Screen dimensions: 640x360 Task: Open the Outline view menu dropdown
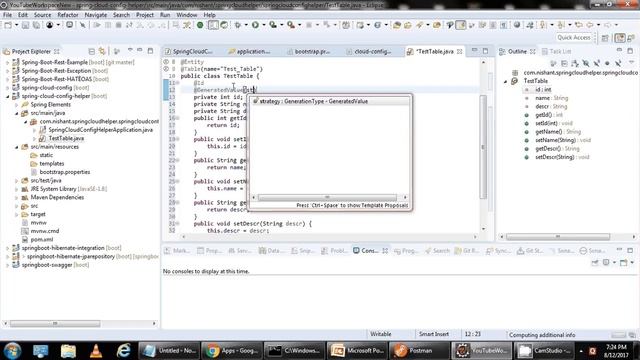pyautogui.click(x=631, y=62)
